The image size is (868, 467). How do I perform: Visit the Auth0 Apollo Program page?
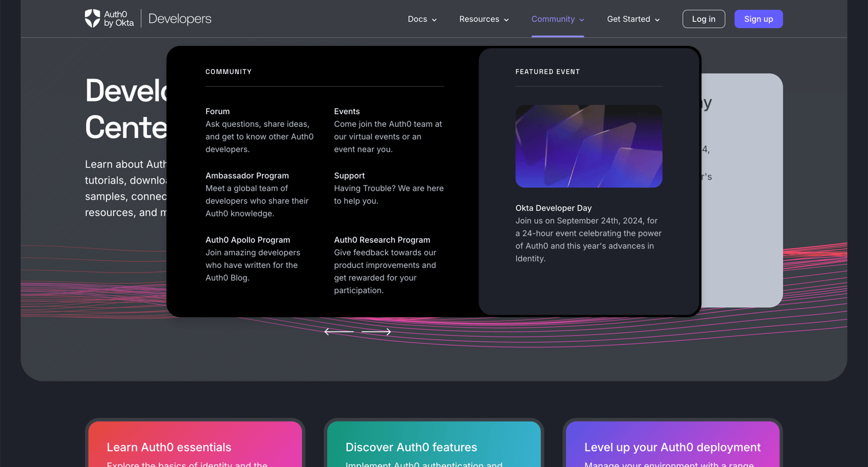coord(247,240)
